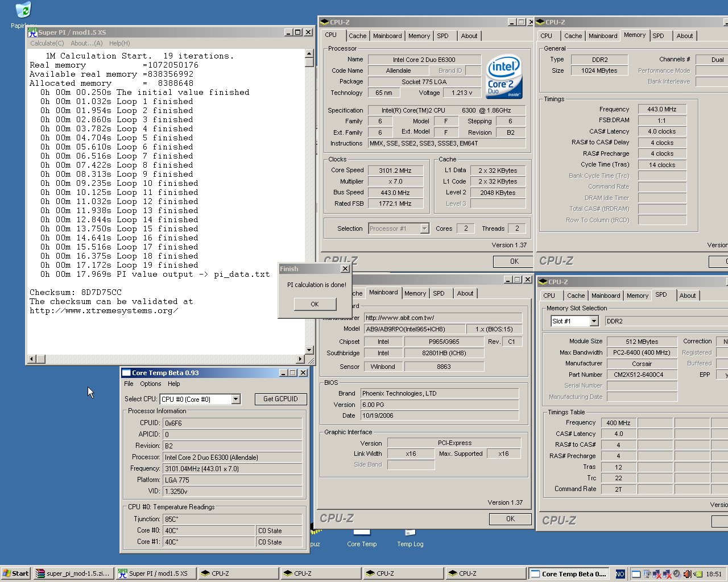
Task: Click the Core #0 temperature 40C reading
Action: [x=209, y=530]
